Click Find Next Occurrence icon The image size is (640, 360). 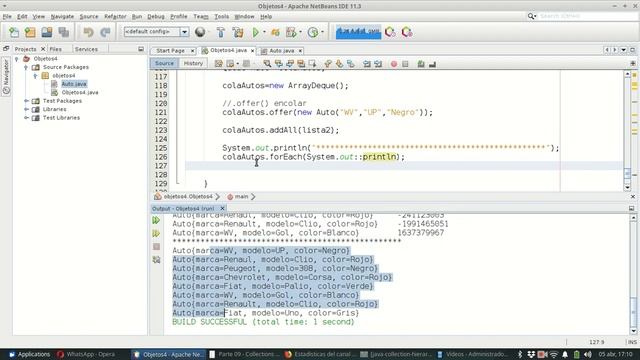[x=290, y=64]
